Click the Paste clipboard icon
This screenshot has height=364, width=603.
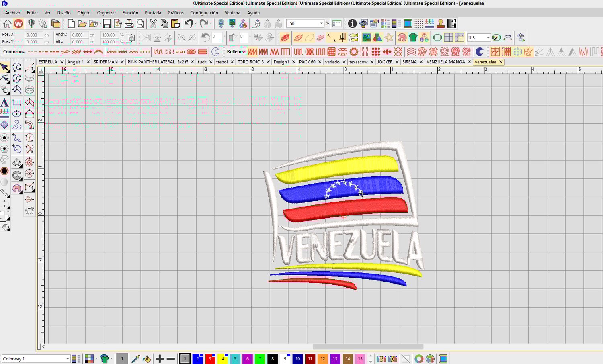tap(175, 24)
